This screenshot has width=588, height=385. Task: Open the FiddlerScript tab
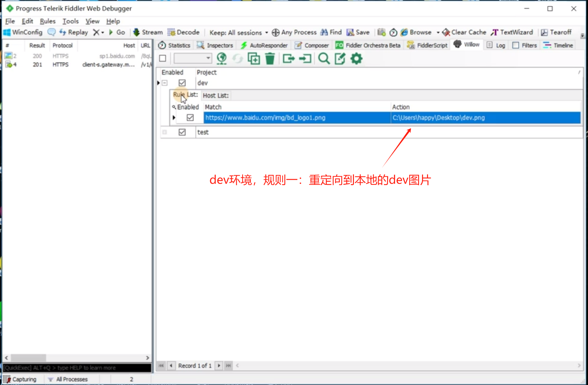[427, 45]
